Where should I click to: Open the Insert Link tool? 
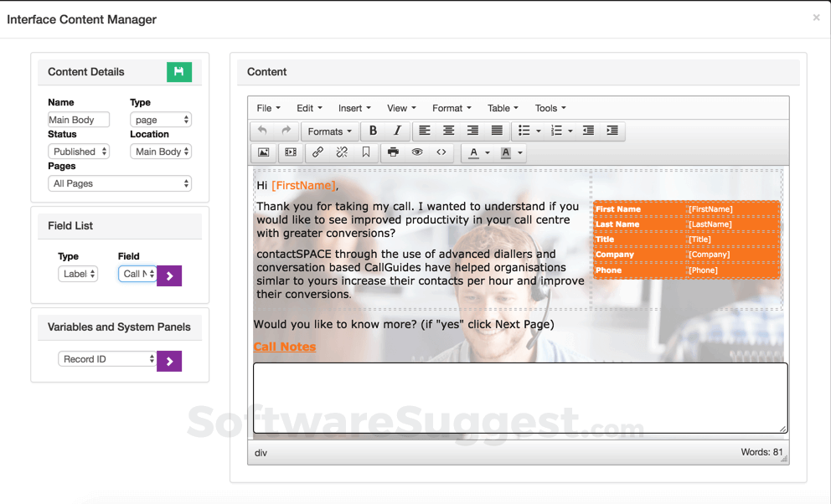pyautogui.click(x=317, y=152)
